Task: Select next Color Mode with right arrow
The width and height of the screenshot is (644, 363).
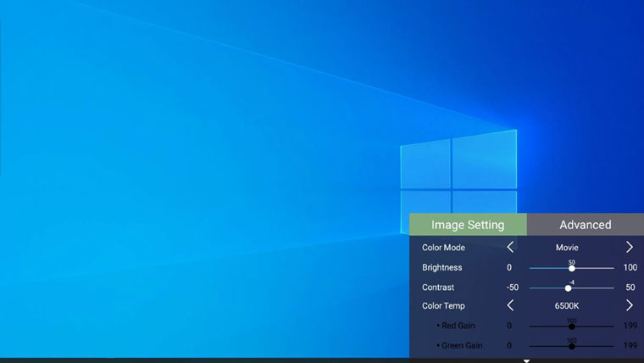Action: pos(630,247)
